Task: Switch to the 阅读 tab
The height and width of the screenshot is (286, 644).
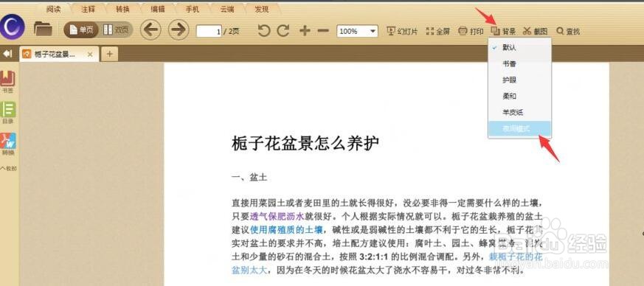Action: coord(53,9)
